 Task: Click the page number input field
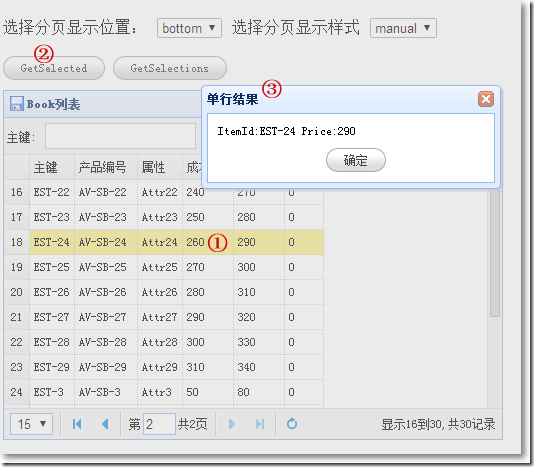point(159,424)
